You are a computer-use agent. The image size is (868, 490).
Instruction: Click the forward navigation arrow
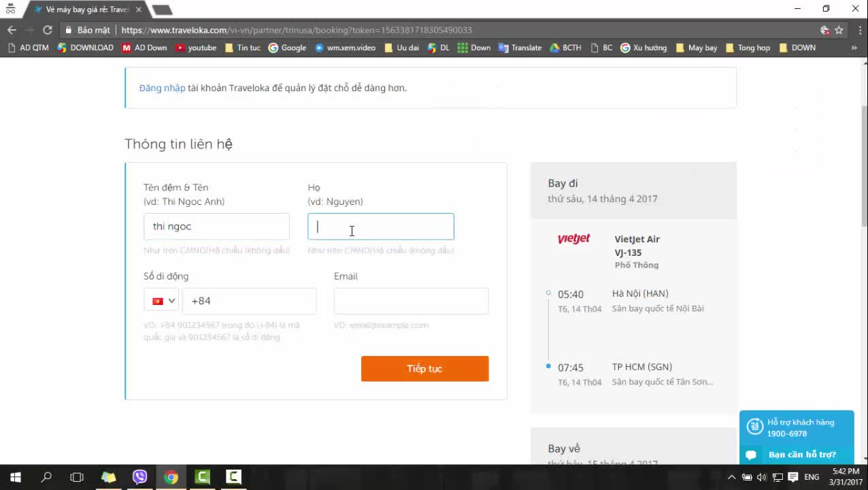(30, 30)
